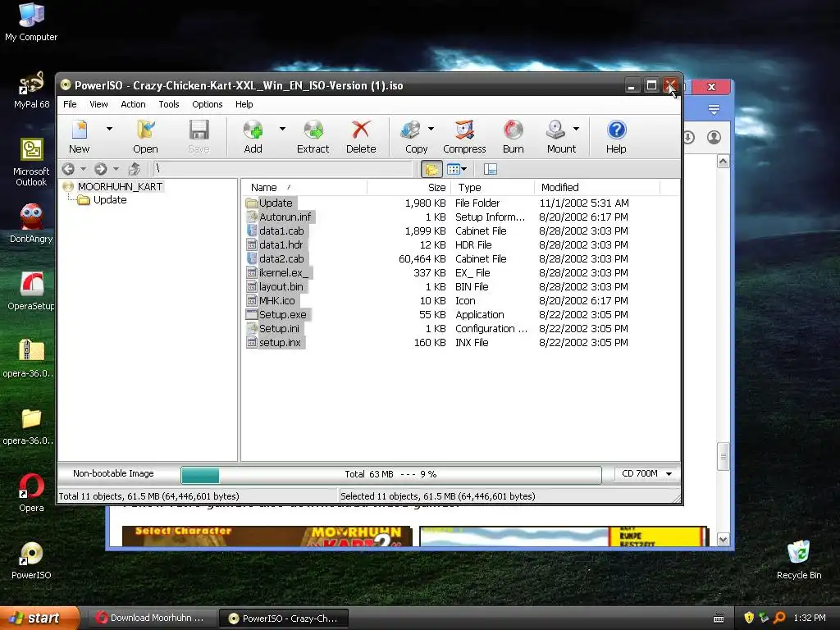Select the Setup.ini file

tap(279, 328)
